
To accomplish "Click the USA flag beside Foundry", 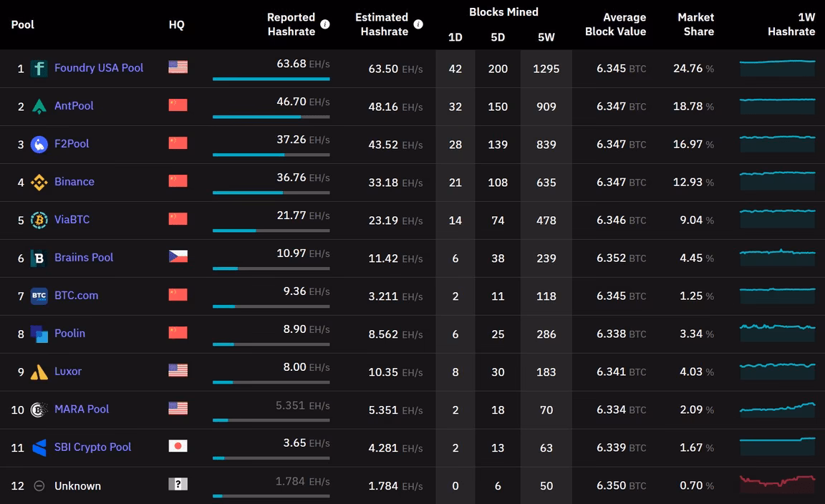I will coord(176,67).
